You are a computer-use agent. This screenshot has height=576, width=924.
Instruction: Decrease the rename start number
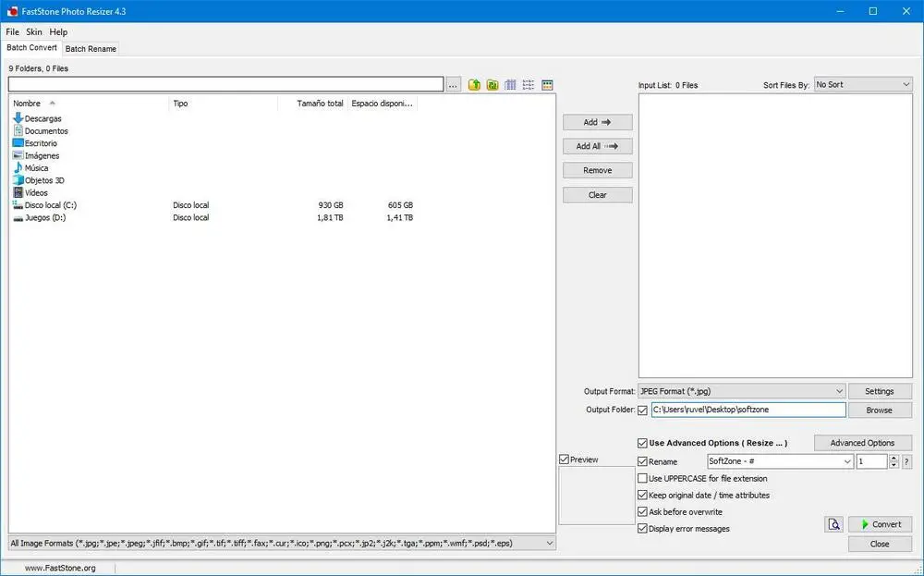coord(894,465)
